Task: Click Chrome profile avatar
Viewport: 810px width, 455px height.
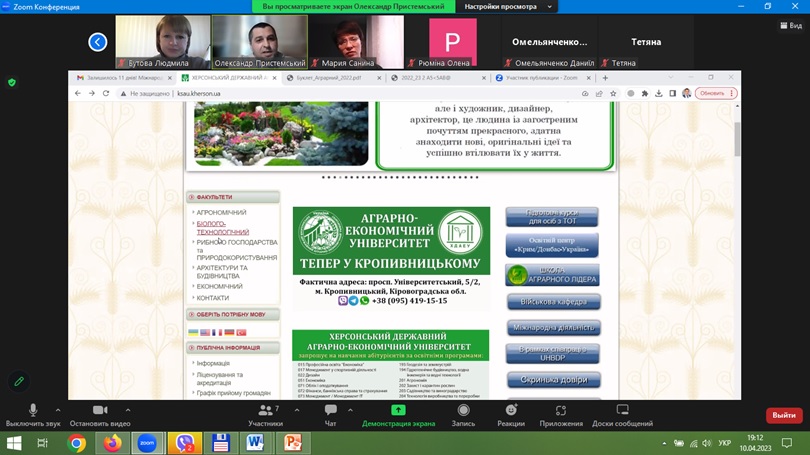Action: coord(687,93)
